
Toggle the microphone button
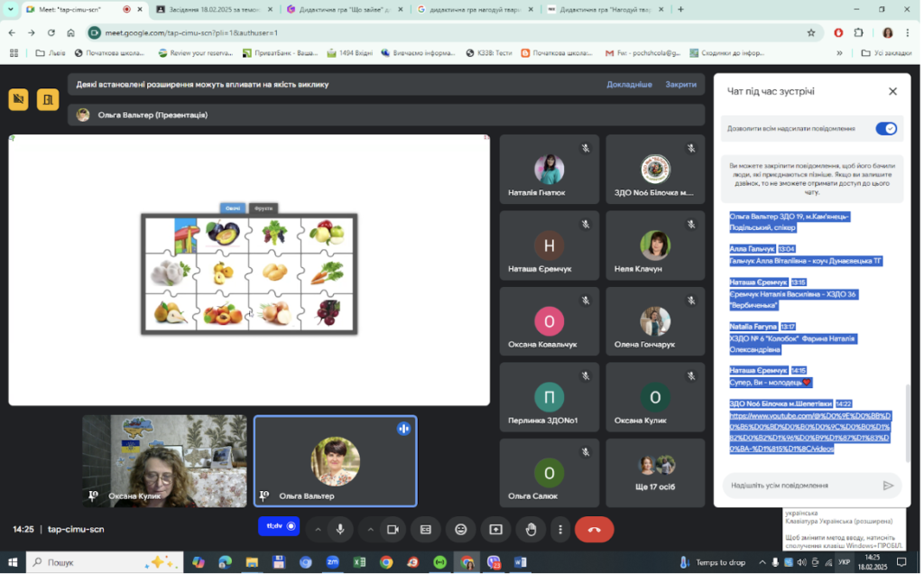[x=340, y=530]
